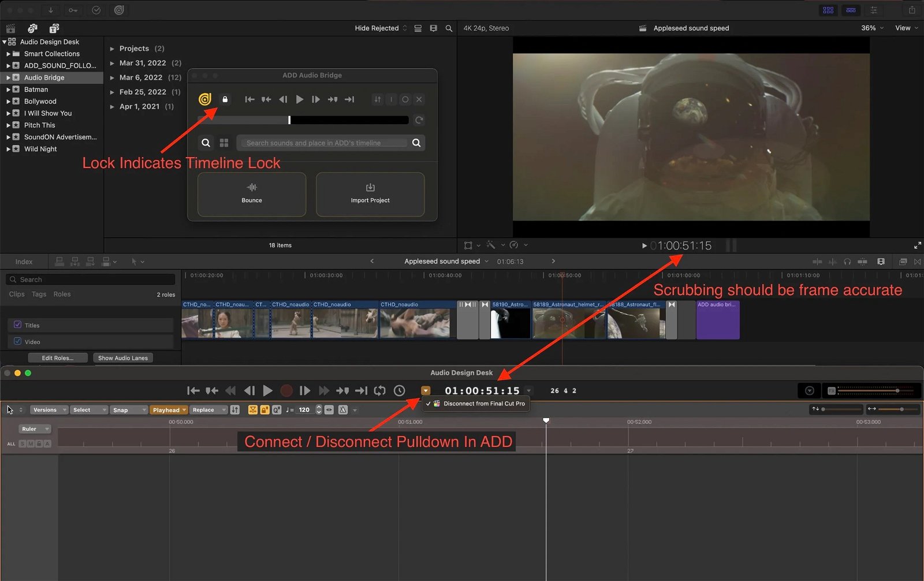Uncheck the Video role checkbox
Image resolution: width=924 pixels, height=581 pixels.
(x=17, y=341)
